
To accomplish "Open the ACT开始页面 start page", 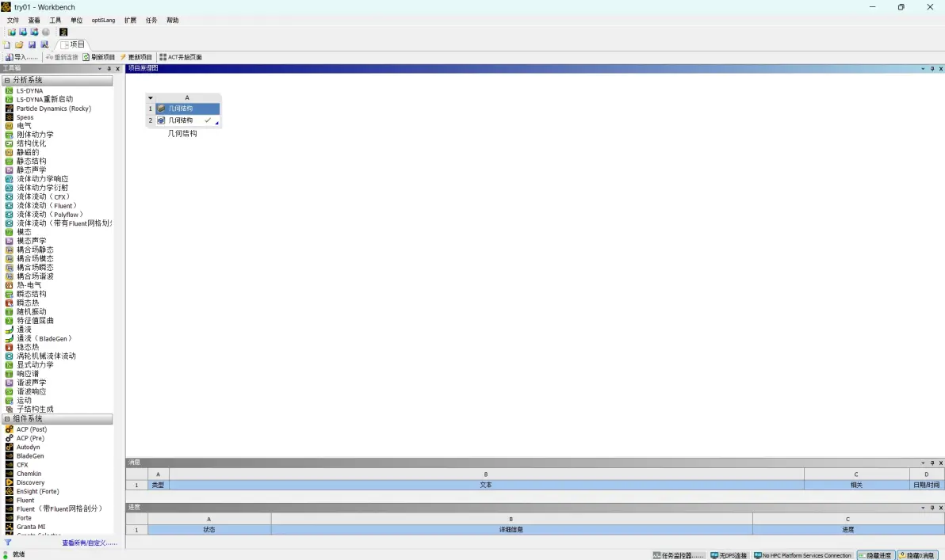I will 181,57.
